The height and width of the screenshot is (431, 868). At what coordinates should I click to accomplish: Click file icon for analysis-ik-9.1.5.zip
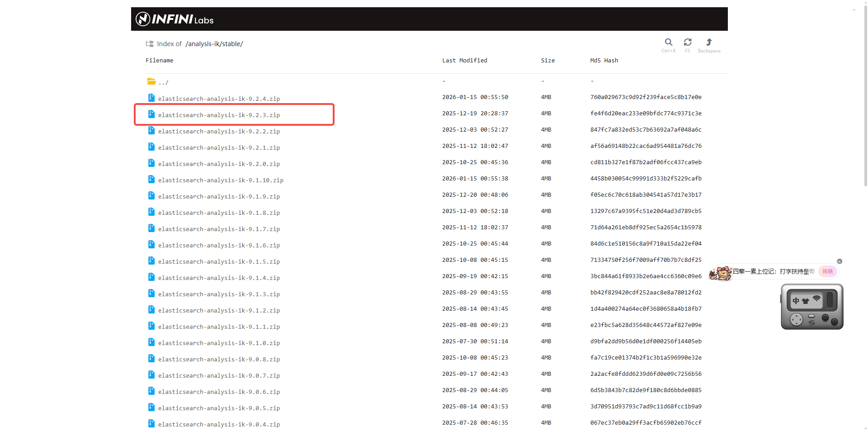click(151, 260)
